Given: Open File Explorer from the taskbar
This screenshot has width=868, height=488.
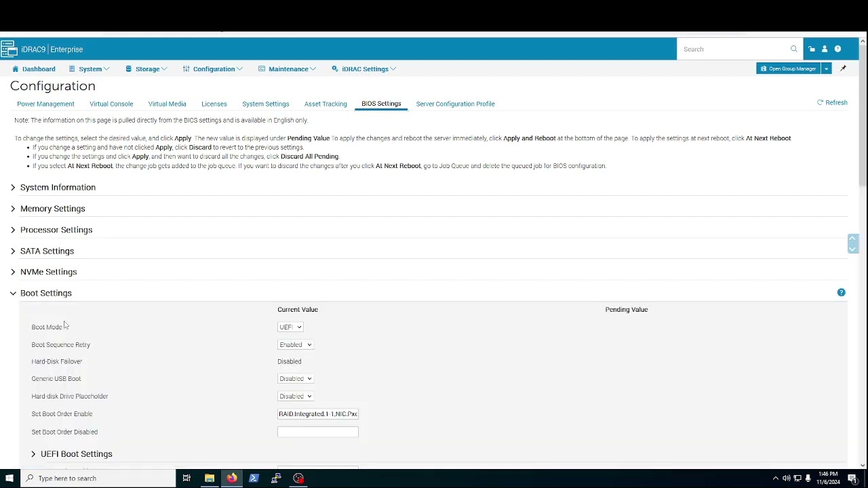Looking at the screenshot, I should point(210,478).
